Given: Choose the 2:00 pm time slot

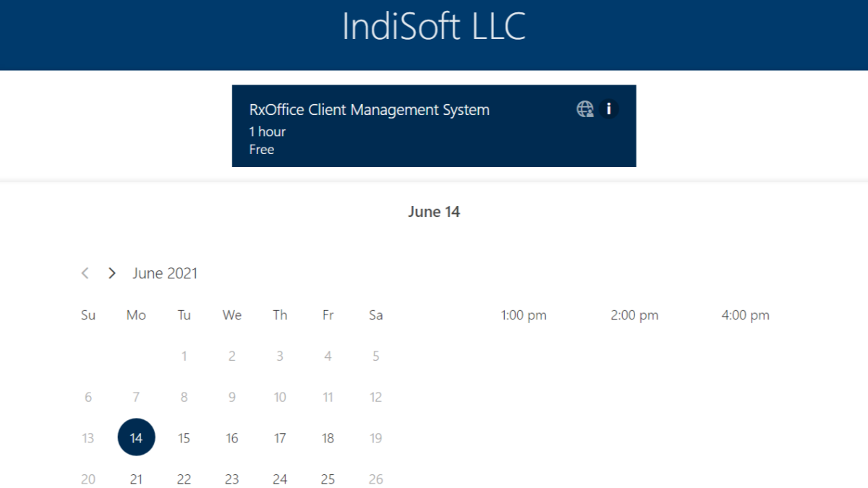Looking at the screenshot, I should (x=634, y=315).
